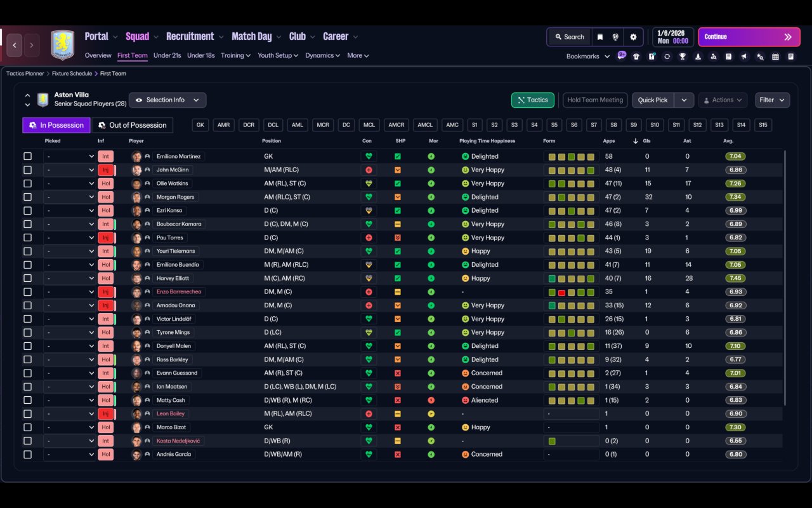
Task: Click the Form squares for Enzo Barrenechea
Action: [571, 292]
